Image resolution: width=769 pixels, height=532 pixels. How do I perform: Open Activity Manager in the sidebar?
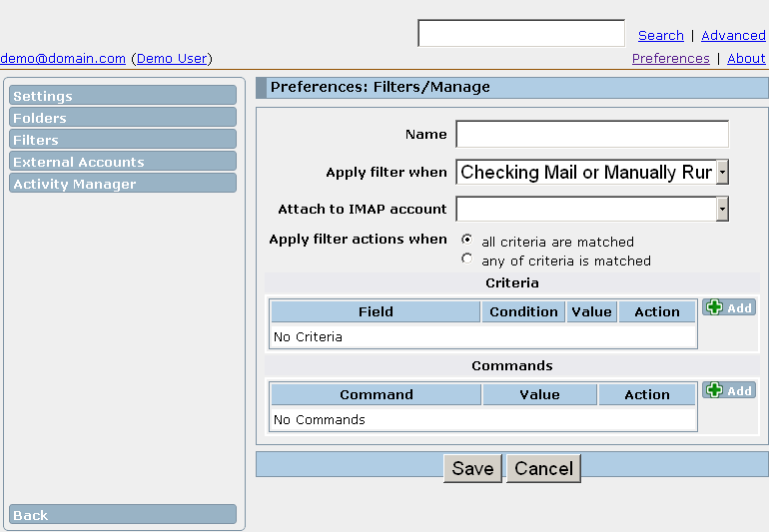(123, 184)
